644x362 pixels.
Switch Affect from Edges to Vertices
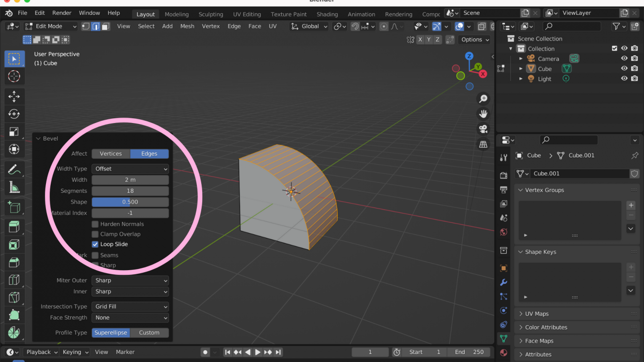click(110, 153)
